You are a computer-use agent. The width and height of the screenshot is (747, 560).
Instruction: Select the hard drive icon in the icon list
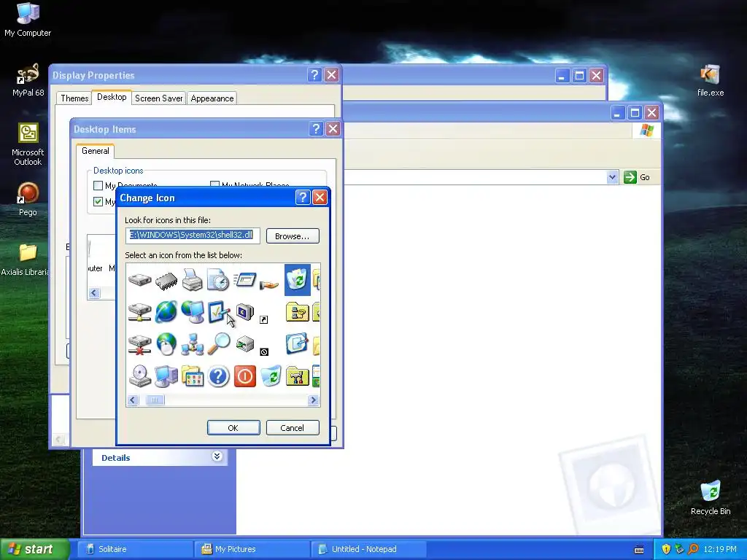coord(139,279)
